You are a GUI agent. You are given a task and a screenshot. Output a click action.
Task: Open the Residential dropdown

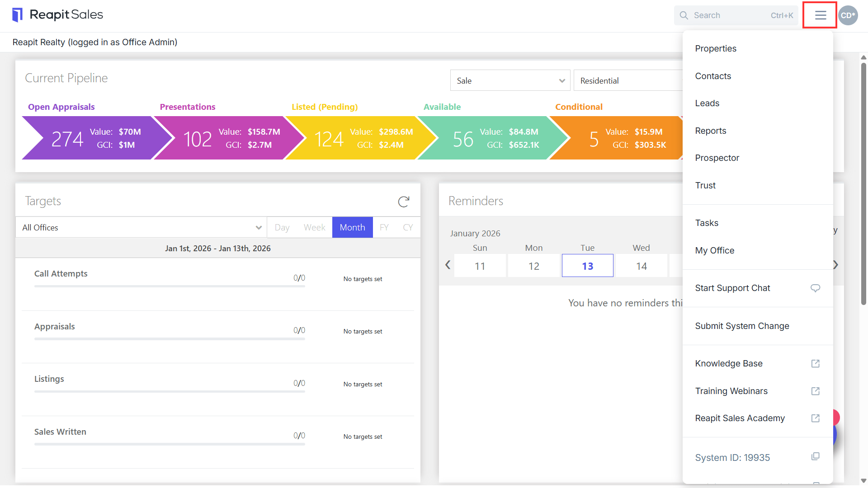click(x=628, y=80)
